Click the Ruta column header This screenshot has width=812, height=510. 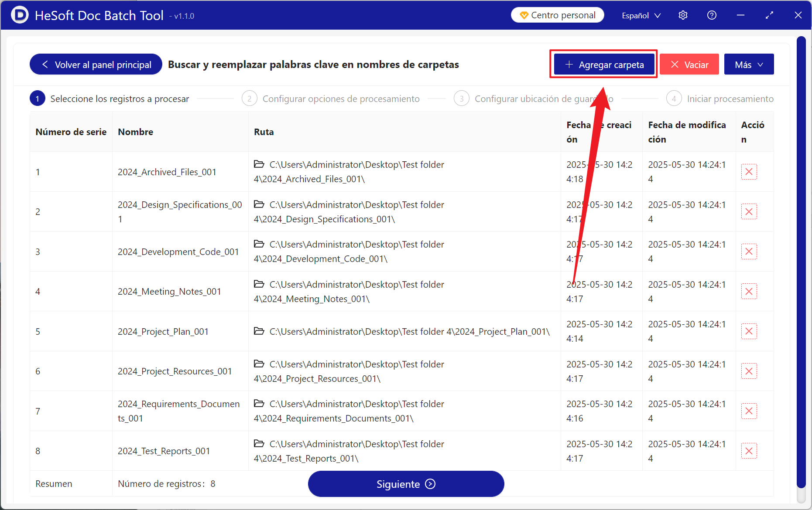click(404, 132)
